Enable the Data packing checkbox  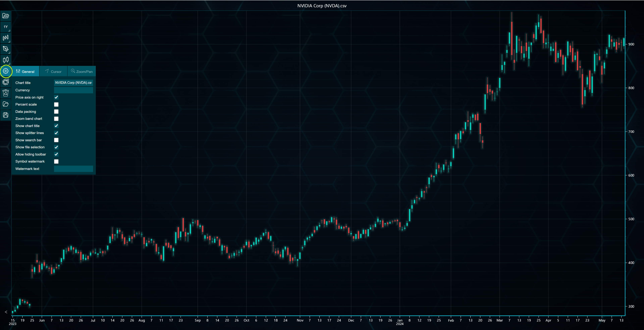click(56, 112)
